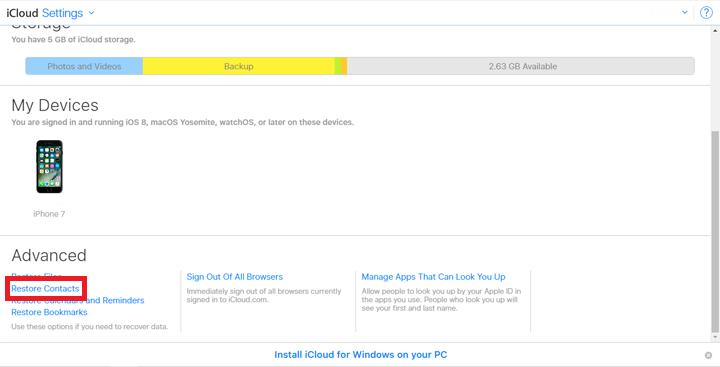The image size is (720, 367).
Task: Click the 2.63 GB Available segment
Action: tap(521, 66)
